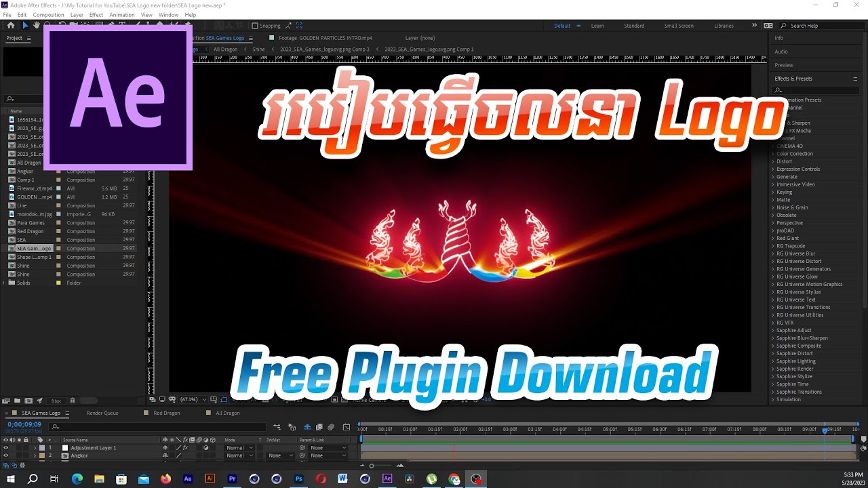This screenshot has width=868, height=488.
Task: Enable motion blur switch in timeline
Action: tap(331, 427)
